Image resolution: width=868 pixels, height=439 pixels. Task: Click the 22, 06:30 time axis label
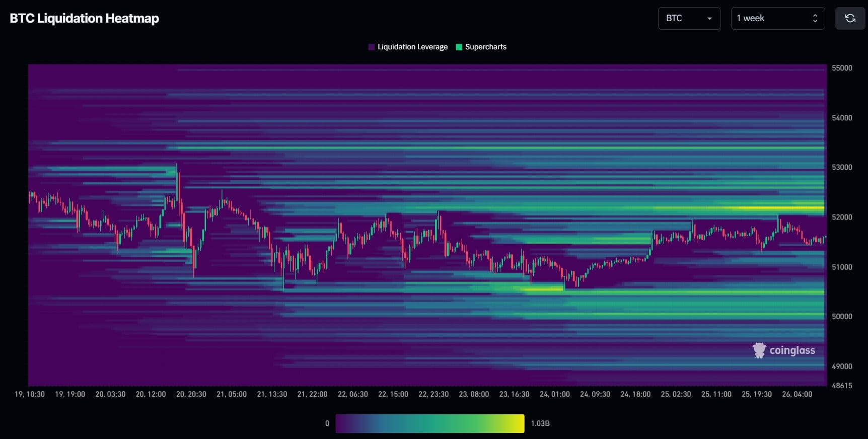pyautogui.click(x=352, y=394)
